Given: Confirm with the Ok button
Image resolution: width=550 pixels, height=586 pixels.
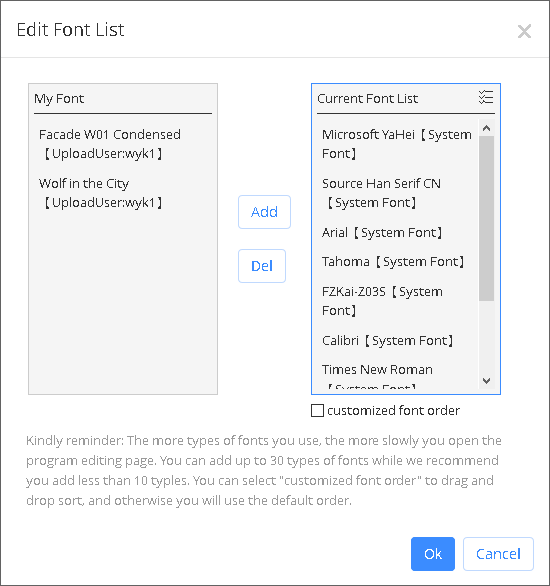Looking at the screenshot, I should [x=433, y=554].
